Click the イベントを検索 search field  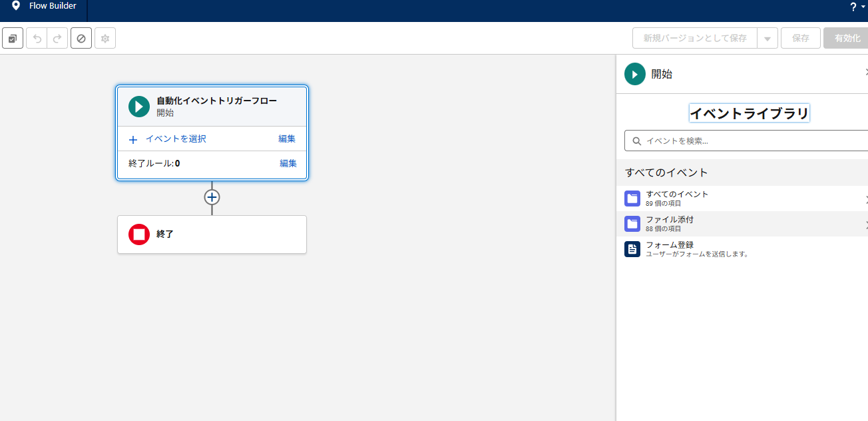point(746,141)
